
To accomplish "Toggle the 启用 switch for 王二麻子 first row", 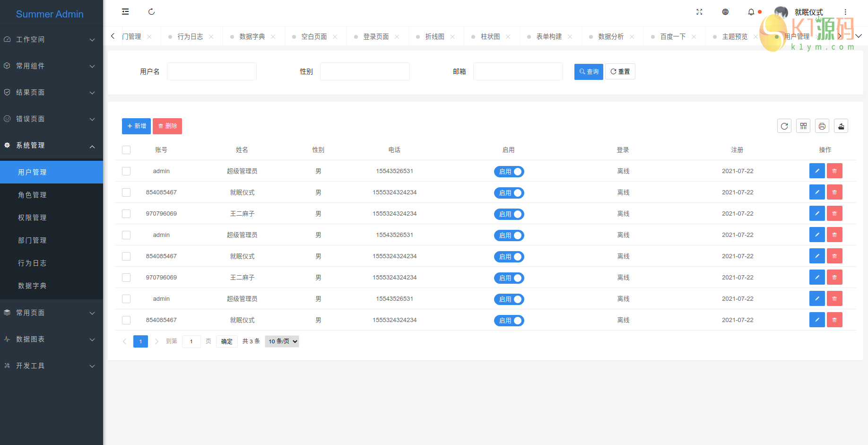I will pyautogui.click(x=509, y=214).
